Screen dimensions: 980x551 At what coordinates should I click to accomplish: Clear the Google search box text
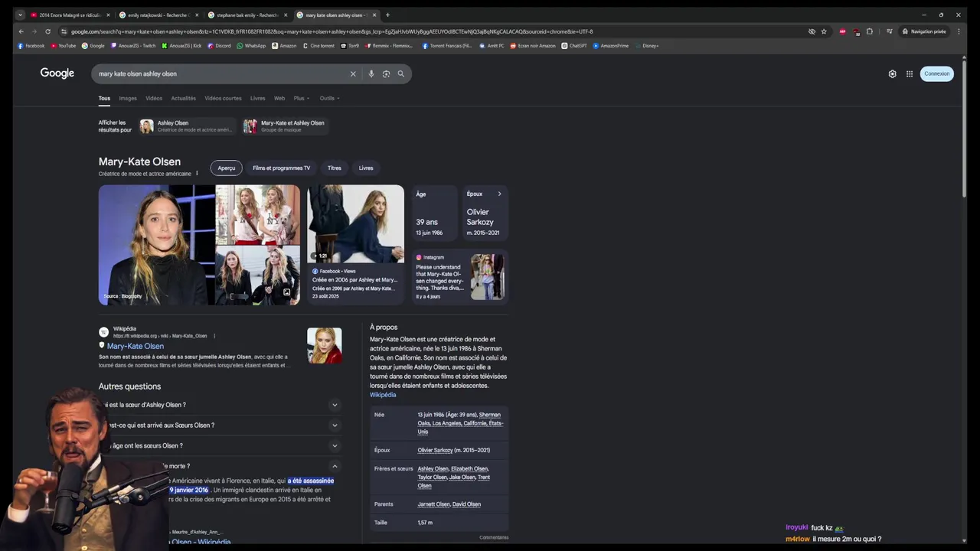[353, 74]
